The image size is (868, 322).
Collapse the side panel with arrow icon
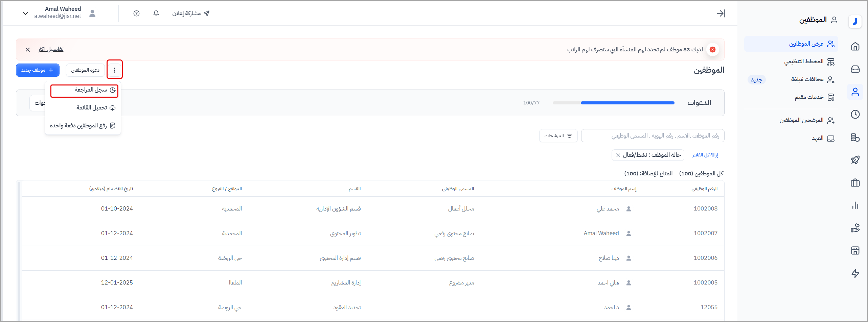[x=721, y=14]
